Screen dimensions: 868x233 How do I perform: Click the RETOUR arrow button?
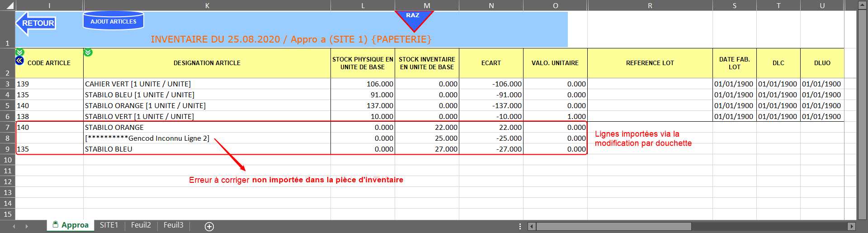tap(36, 24)
